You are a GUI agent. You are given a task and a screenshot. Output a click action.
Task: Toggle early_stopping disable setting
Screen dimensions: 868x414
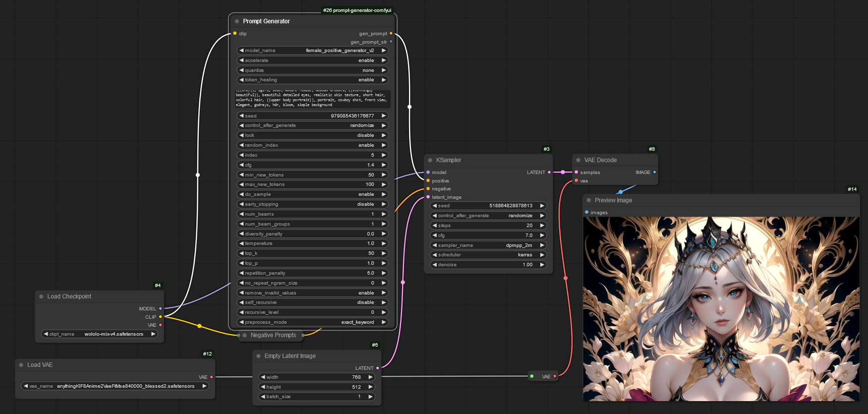313,204
